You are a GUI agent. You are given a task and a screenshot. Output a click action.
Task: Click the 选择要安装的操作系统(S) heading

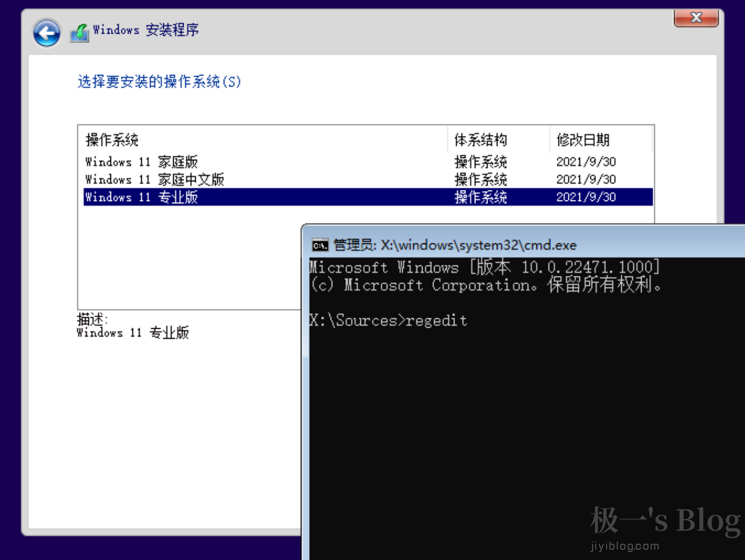click(159, 81)
